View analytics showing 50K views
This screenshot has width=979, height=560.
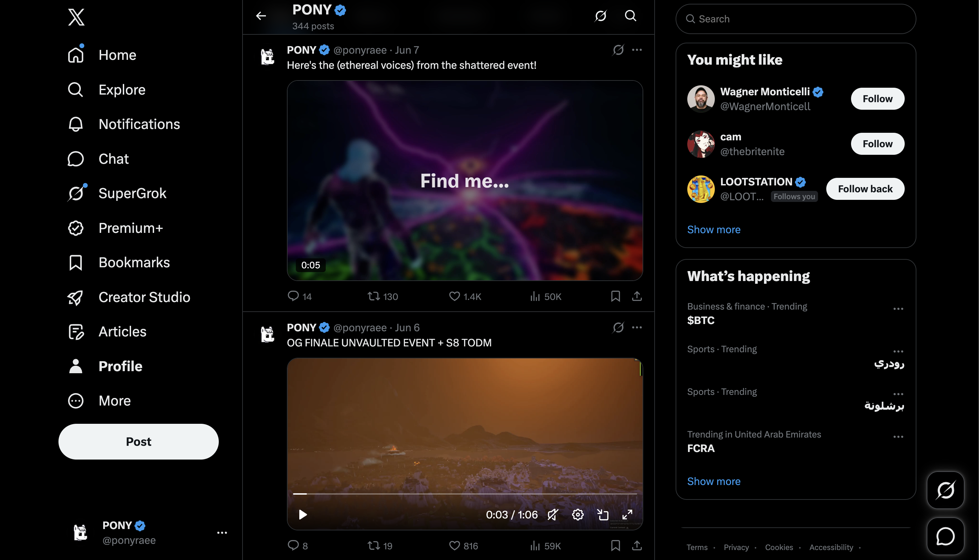tap(546, 296)
